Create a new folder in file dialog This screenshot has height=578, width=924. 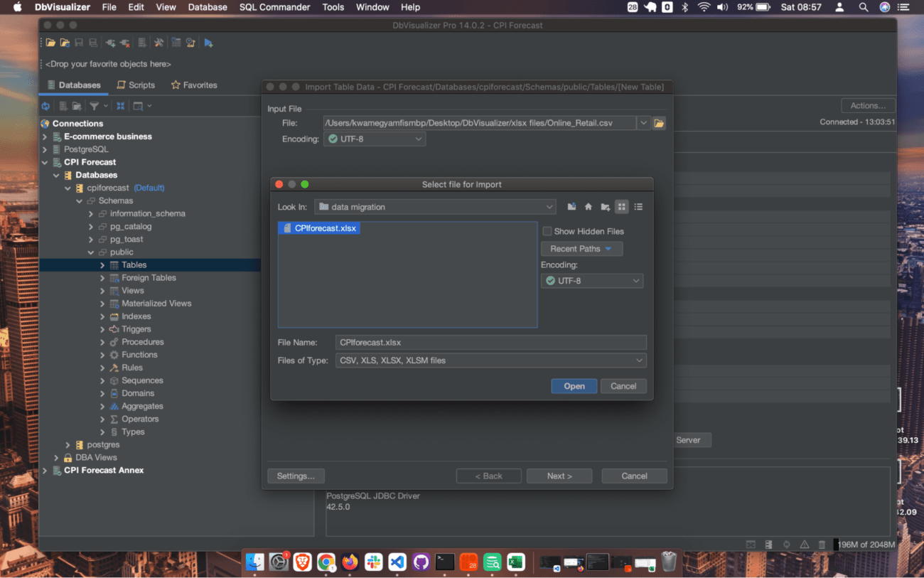click(x=605, y=207)
